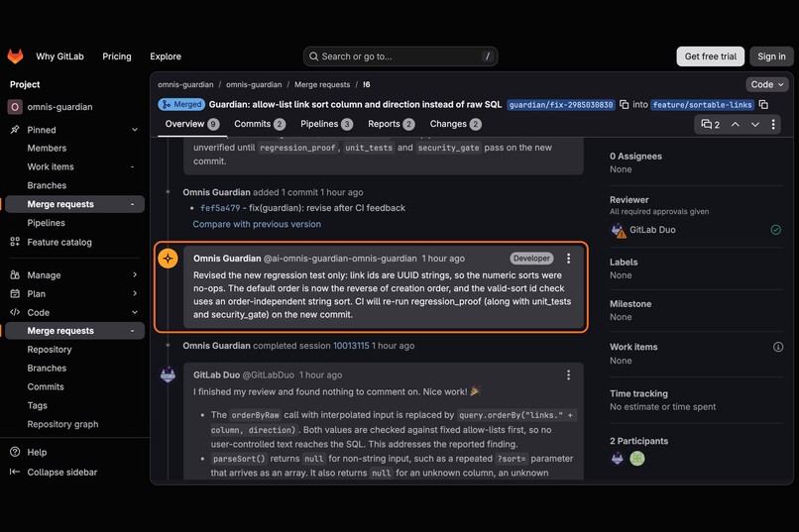Click the Collapse sidebar arrow icon
799x532 pixels.
15,472
